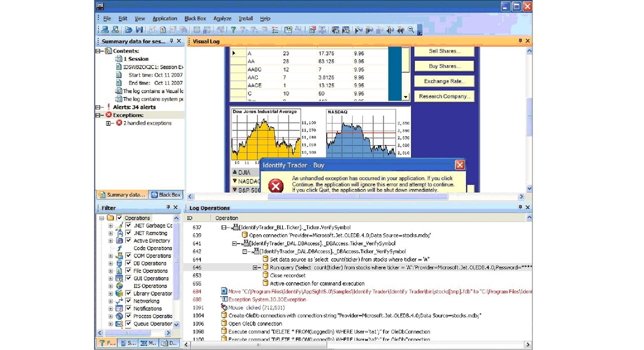This screenshot has width=644, height=350.
Task: Open the Black Box menu
Action: [195, 18]
